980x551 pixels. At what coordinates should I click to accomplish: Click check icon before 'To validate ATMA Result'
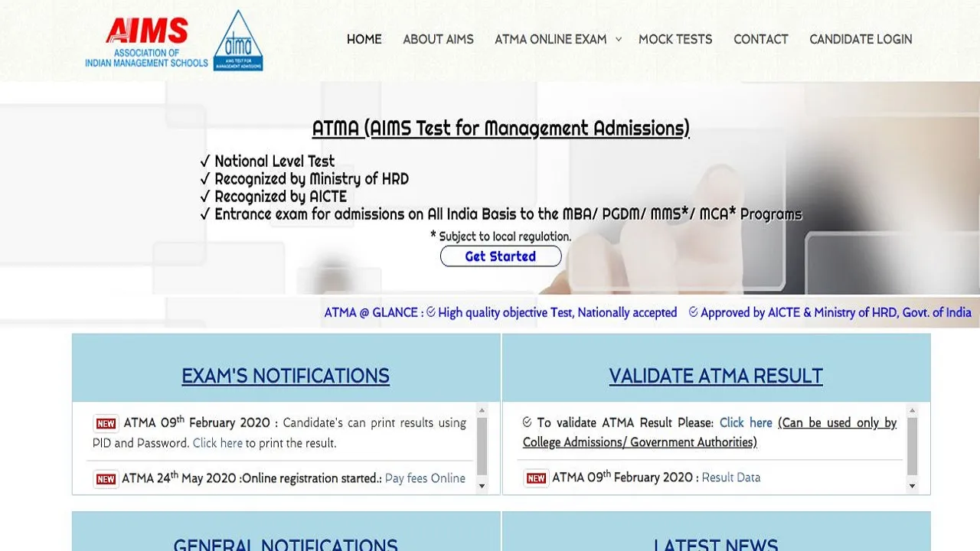tap(527, 422)
